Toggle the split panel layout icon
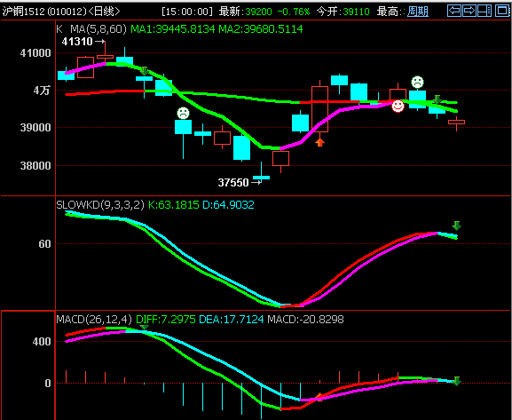The width and height of the screenshot is (512, 420). (x=484, y=11)
